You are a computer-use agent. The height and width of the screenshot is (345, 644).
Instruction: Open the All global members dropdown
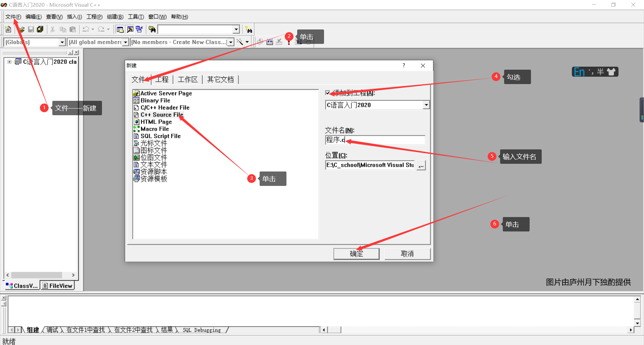[125, 42]
